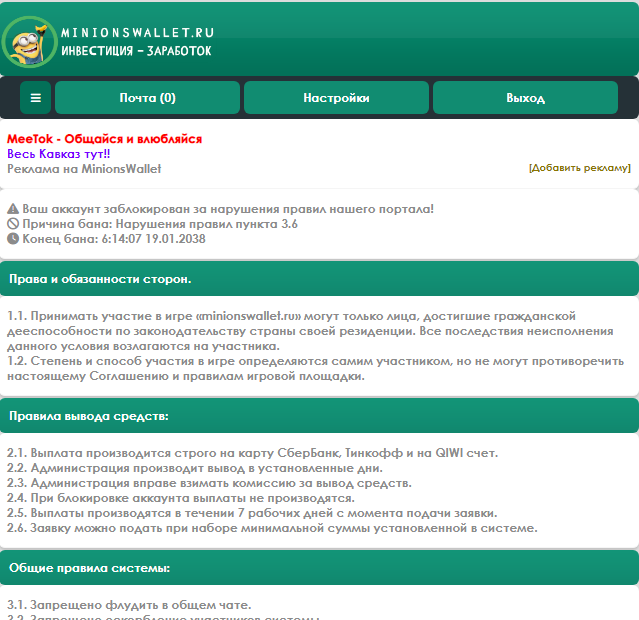Click the minion logo image
The image size is (639, 620).
pyautogui.click(x=30, y=42)
